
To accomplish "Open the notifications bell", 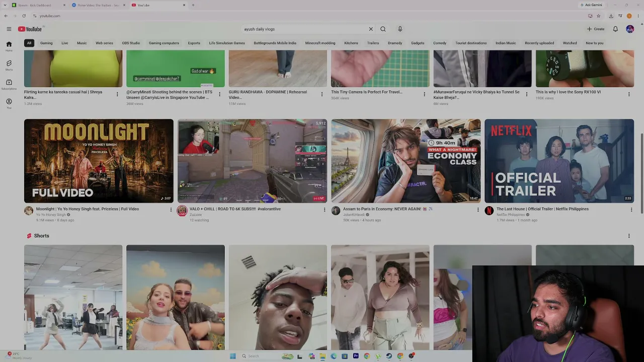I will coord(615,29).
